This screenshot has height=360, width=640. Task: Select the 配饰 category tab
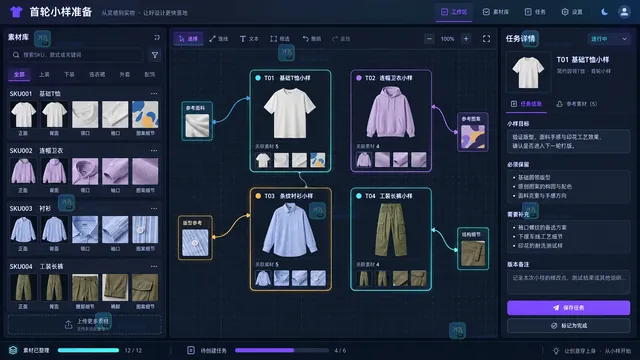(x=149, y=74)
